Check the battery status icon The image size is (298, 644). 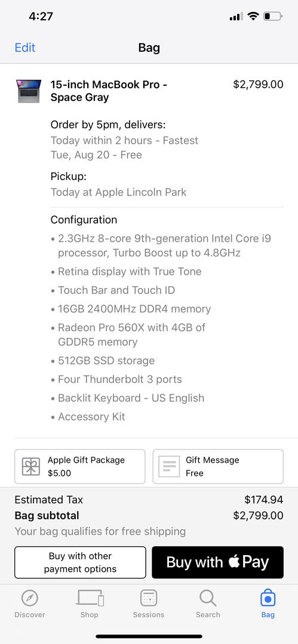273,17
